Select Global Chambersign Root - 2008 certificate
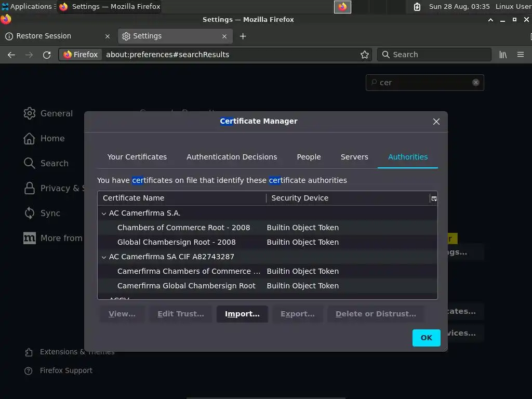Viewport: 532px width, 399px height. pyautogui.click(x=268, y=242)
